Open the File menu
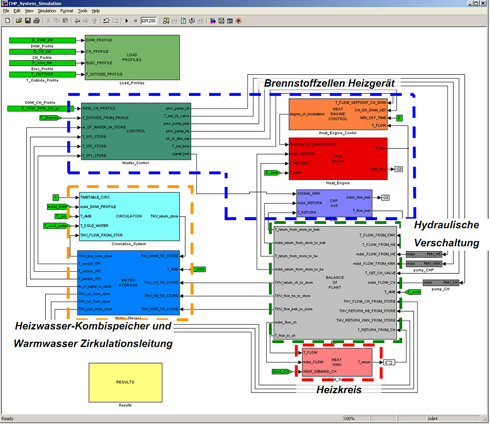Image resolution: width=490 pixels, height=424 pixels. pos(6,11)
